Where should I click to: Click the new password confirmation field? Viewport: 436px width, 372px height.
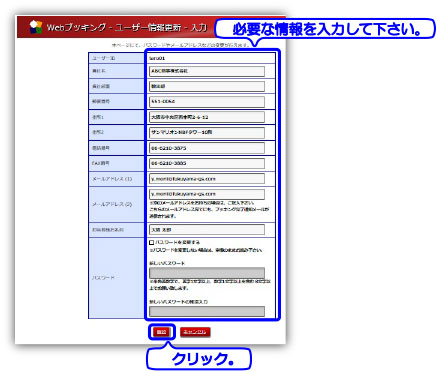pyautogui.click(x=207, y=311)
